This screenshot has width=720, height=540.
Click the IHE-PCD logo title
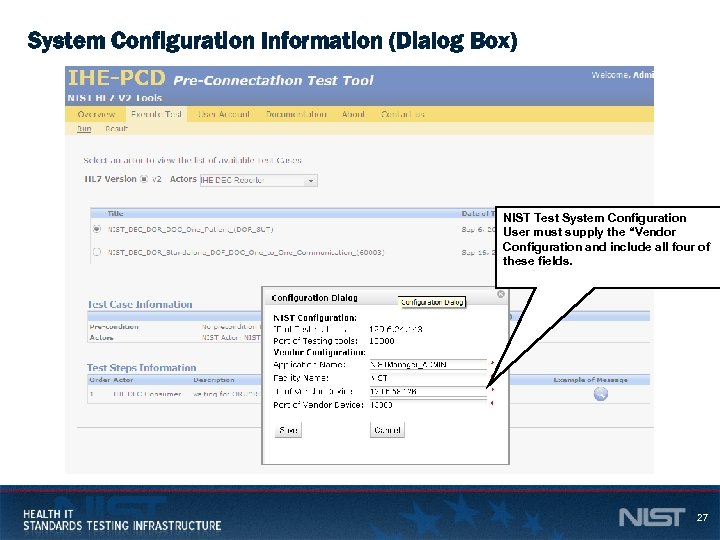point(117,78)
